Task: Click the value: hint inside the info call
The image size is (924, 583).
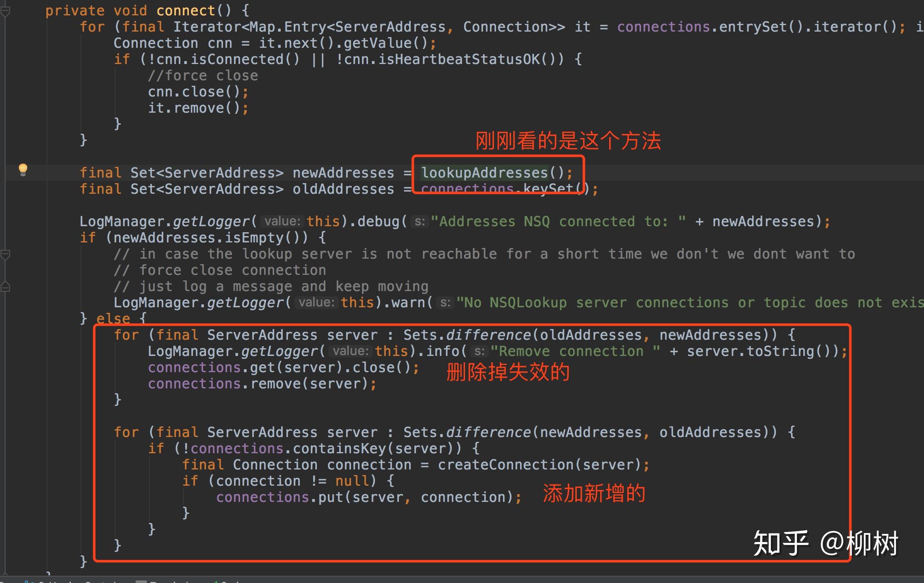Action: (x=351, y=351)
